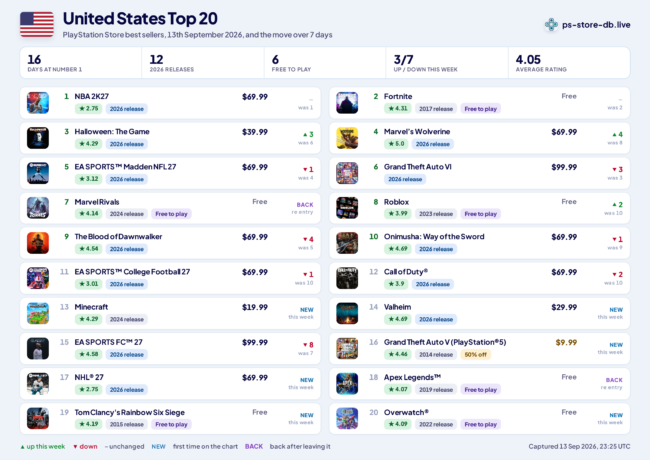Image resolution: width=650 pixels, height=460 pixels.
Task: Select Rainbow Six Siege cover thumbnail
Action: [38, 419]
